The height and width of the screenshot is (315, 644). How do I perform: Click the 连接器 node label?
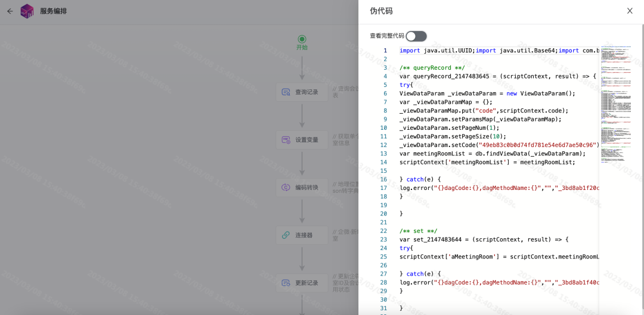[x=304, y=235]
